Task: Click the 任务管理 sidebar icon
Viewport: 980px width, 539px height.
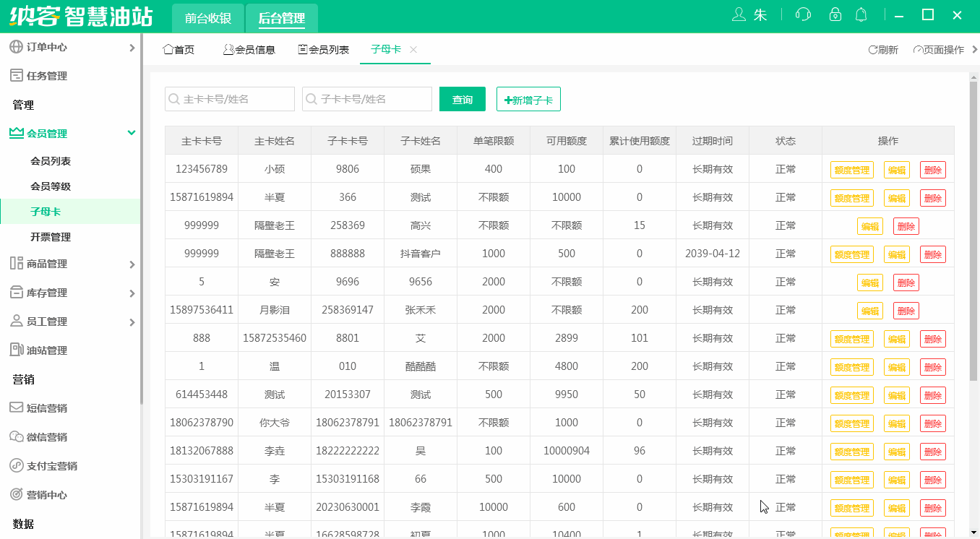Action: (x=16, y=75)
